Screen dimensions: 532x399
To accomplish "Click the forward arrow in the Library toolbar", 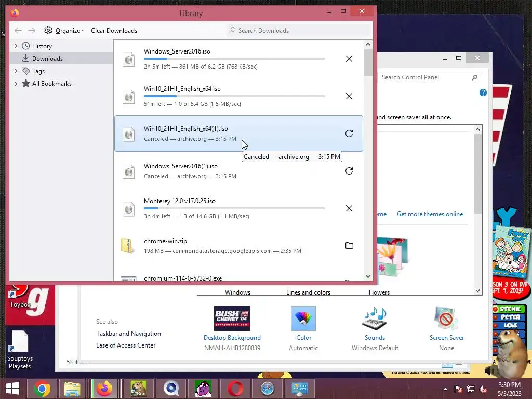I will point(32,31).
